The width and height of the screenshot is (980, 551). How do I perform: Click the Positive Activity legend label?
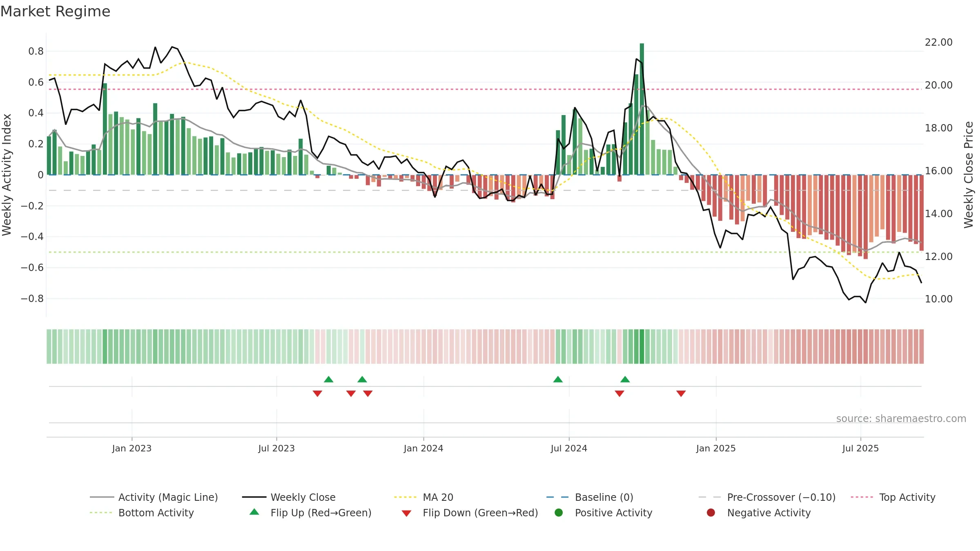614,513
